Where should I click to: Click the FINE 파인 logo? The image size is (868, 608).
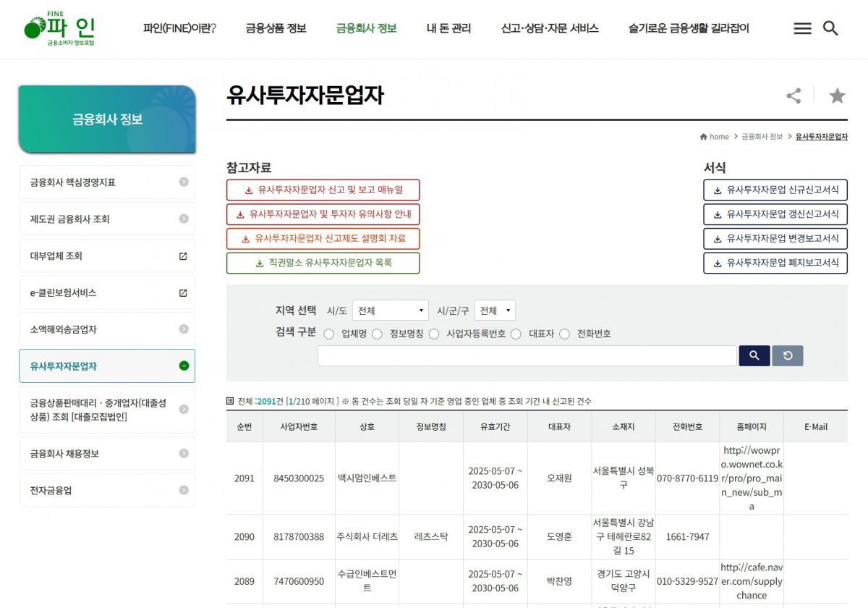(61, 28)
